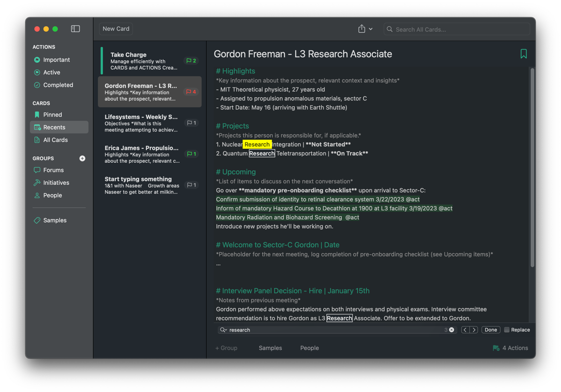The image size is (561, 392).
Task: Click the Pinned bookmark sidebar icon
Action: [37, 115]
